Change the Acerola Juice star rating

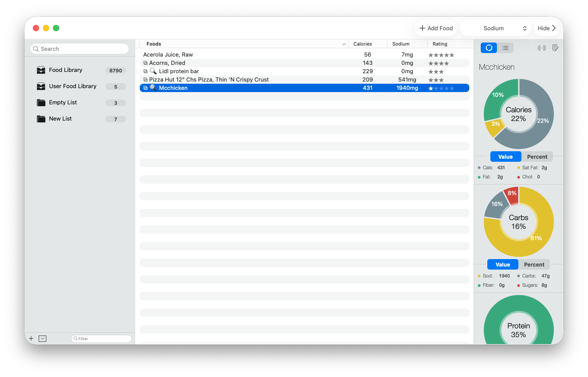pos(441,55)
